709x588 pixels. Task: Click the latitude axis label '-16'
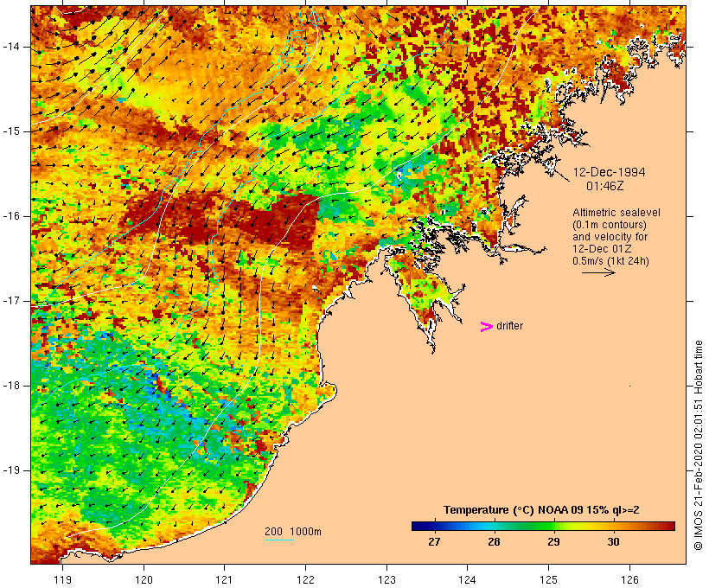coord(11,216)
